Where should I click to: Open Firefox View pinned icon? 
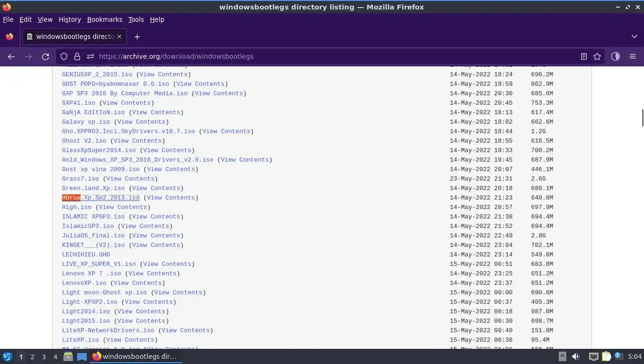[x=9, y=36]
